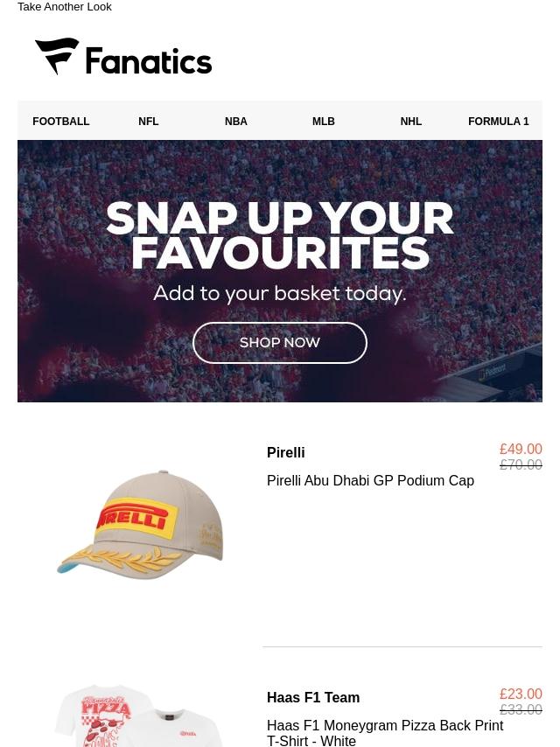Open the NHL category

coord(411,122)
